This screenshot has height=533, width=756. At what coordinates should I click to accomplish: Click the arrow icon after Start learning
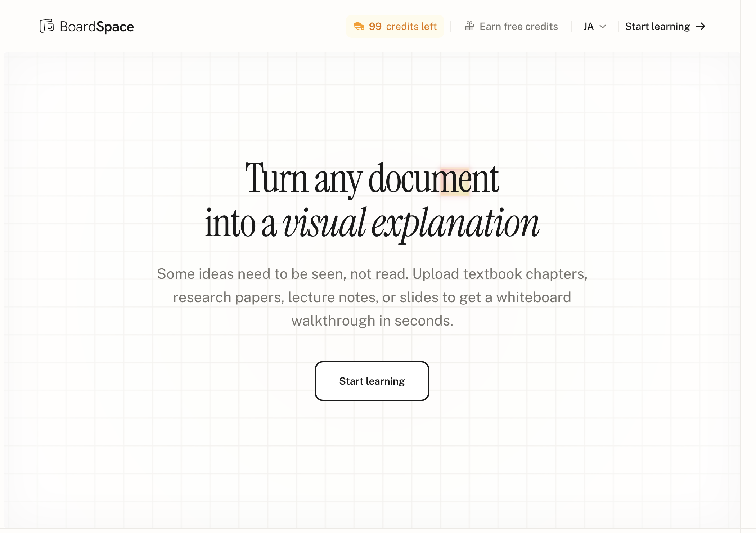701,26
